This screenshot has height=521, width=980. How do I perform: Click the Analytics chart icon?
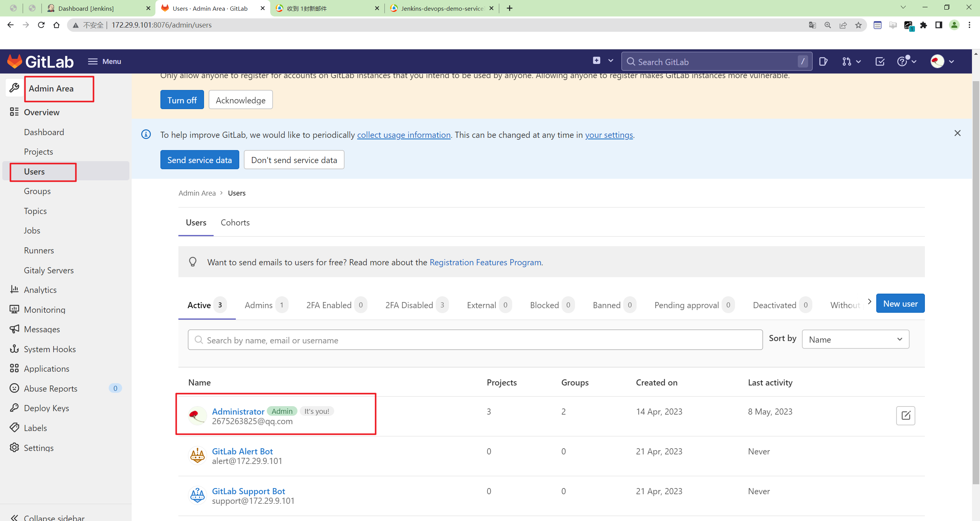pos(15,289)
